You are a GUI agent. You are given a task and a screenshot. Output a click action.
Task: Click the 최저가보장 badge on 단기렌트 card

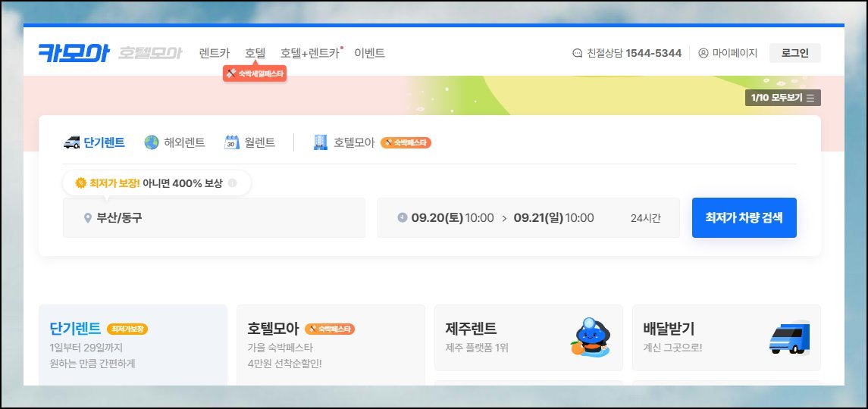[x=127, y=329]
